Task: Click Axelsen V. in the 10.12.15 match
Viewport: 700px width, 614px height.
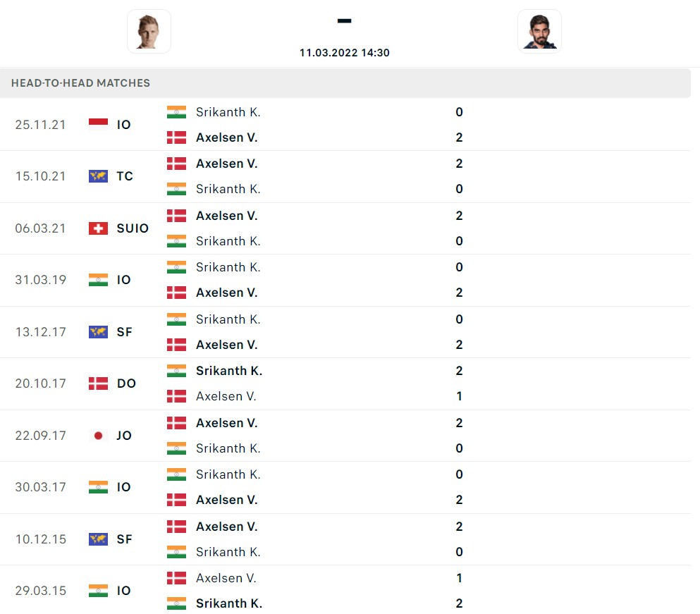Action: (226, 527)
